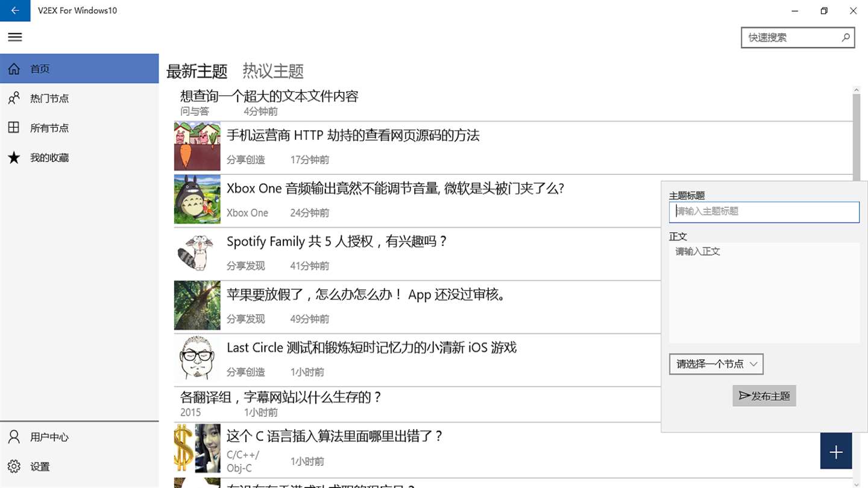
Task: Click the user icon beside 用户中心
Action: [x=14, y=437]
